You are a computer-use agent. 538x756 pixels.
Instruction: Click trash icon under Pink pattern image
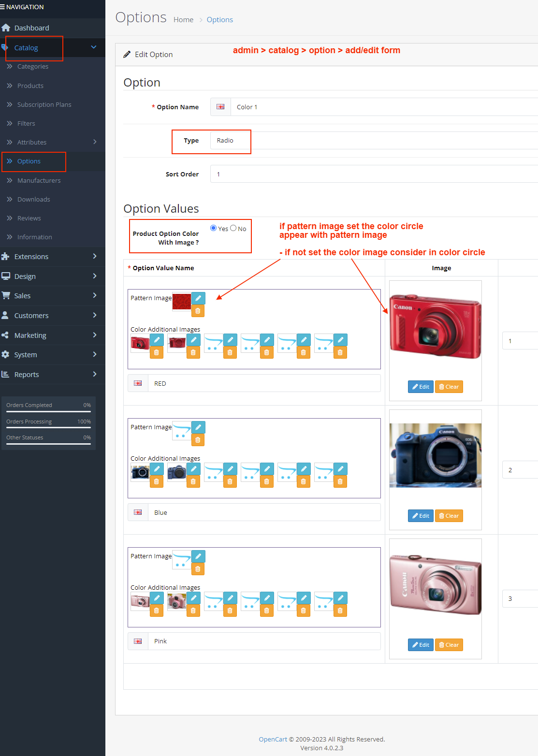click(198, 569)
